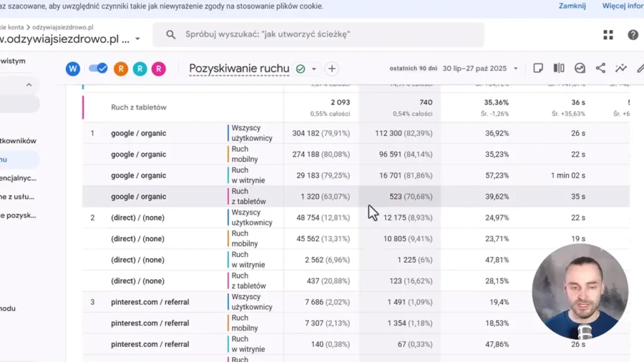Click 7 307 (2,13%) cell

(327, 324)
